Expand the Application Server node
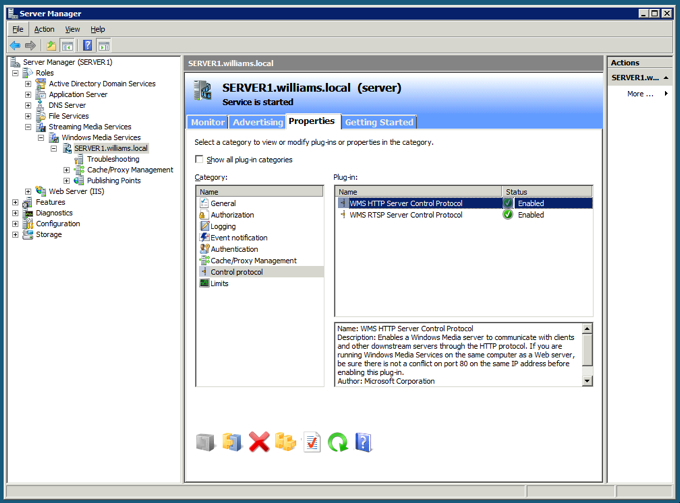Image resolution: width=680 pixels, height=503 pixels. pyautogui.click(x=28, y=95)
